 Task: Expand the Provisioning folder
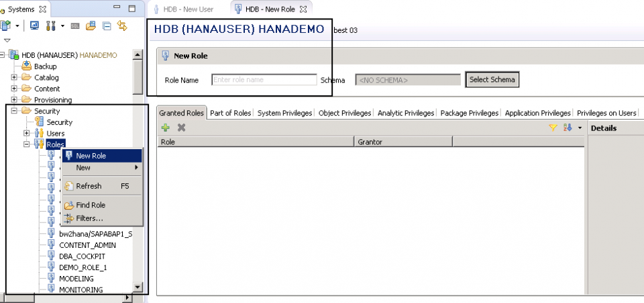point(14,99)
